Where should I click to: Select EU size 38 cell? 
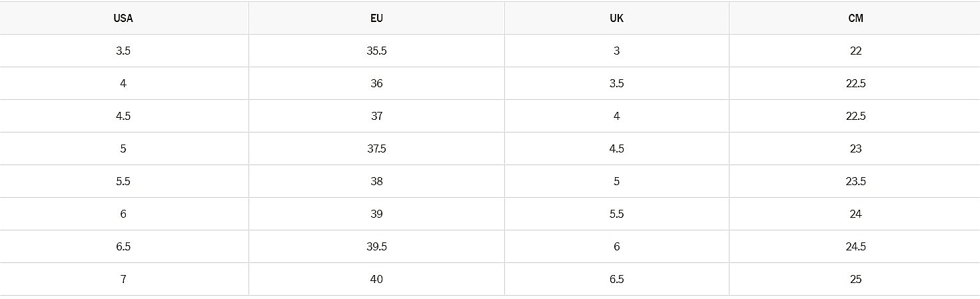tap(376, 181)
